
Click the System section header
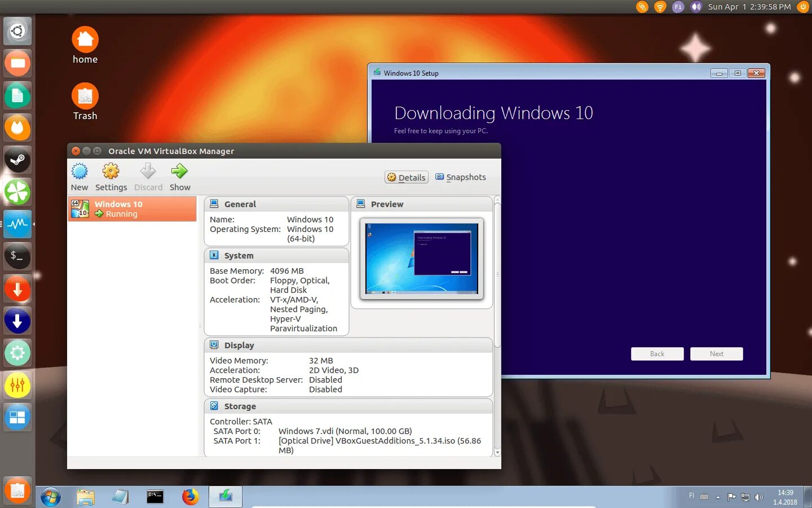(276, 256)
